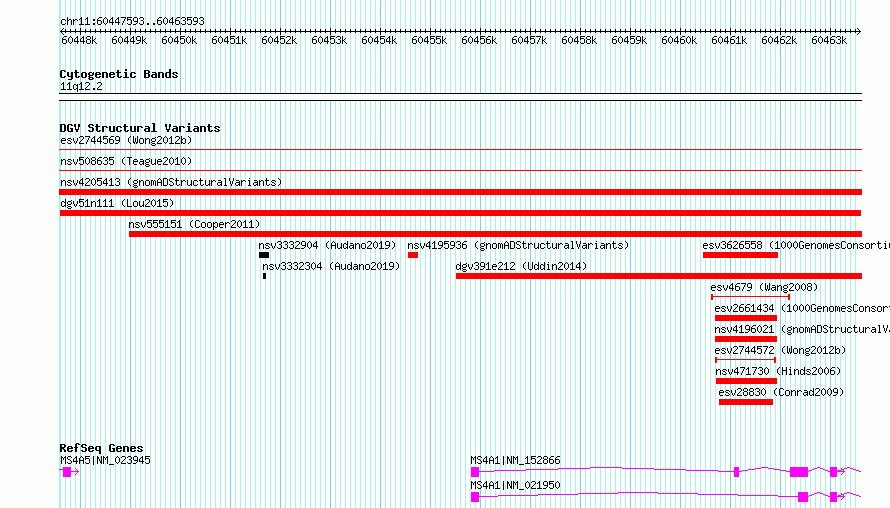
Task: Click the 60448k ruler tick label
Action: [79, 40]
